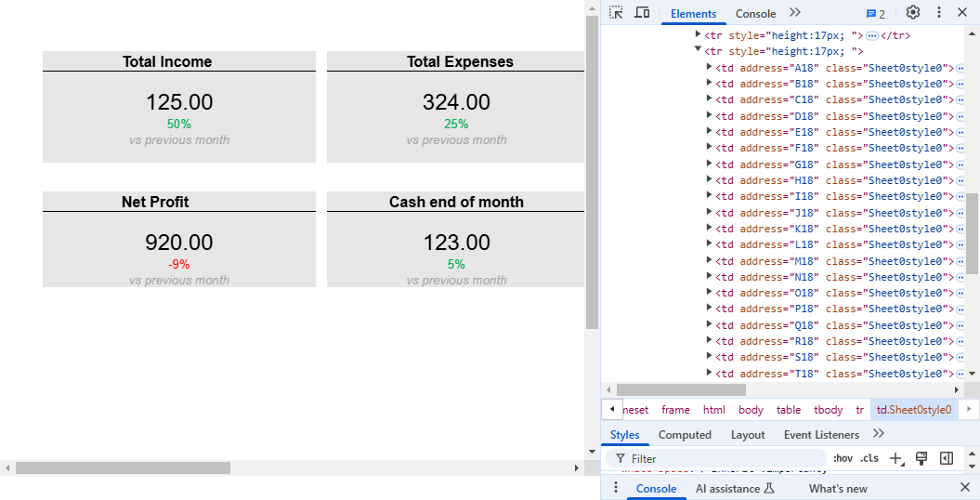Open the issues counter showing 2
The width and height of the screenshot is (980, 500).
[x=875, y=14]
